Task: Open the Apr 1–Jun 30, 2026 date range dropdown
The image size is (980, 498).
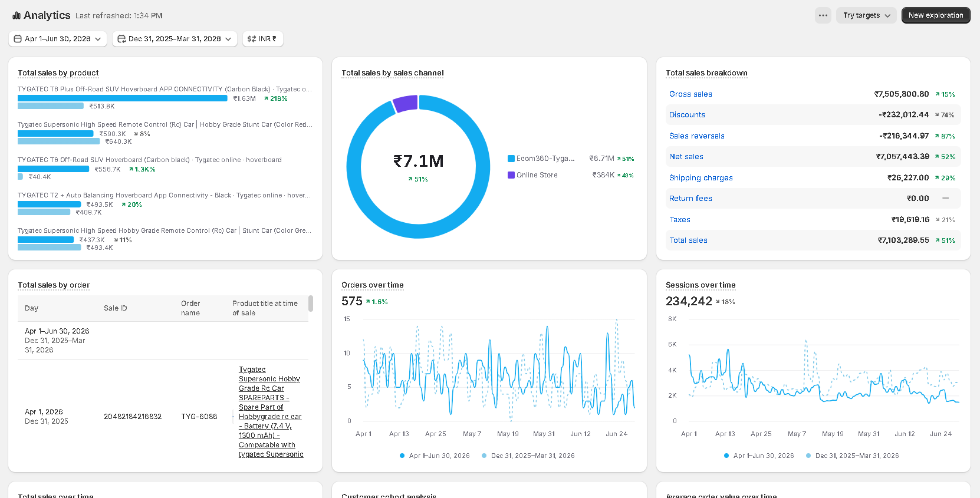Action: point(58,39)
